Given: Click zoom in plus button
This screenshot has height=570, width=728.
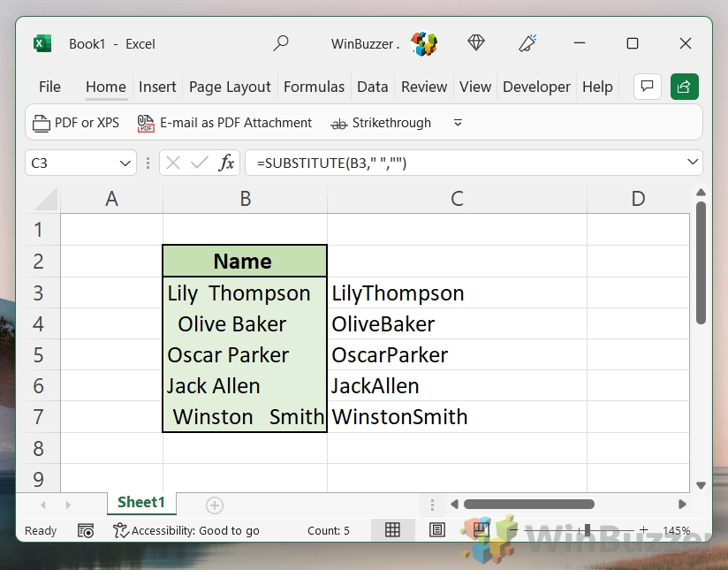Looking at the screenshot, I should 643,530.
